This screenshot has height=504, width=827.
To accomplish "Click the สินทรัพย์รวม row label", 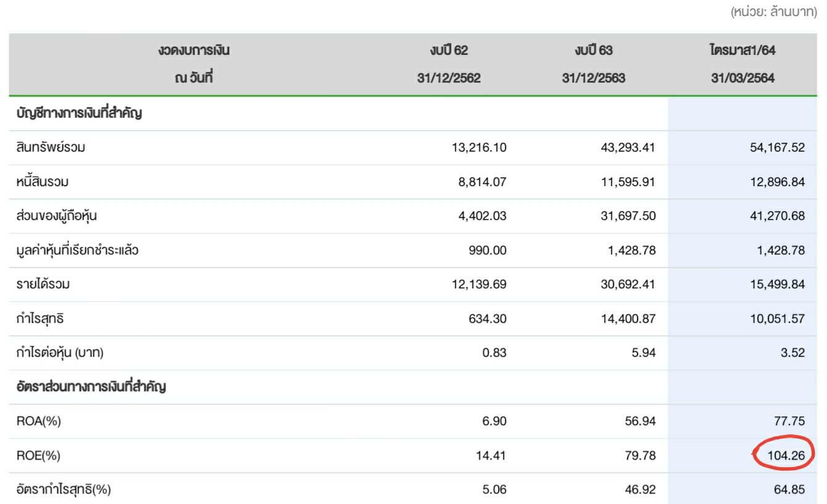I will tap(51, 148).
